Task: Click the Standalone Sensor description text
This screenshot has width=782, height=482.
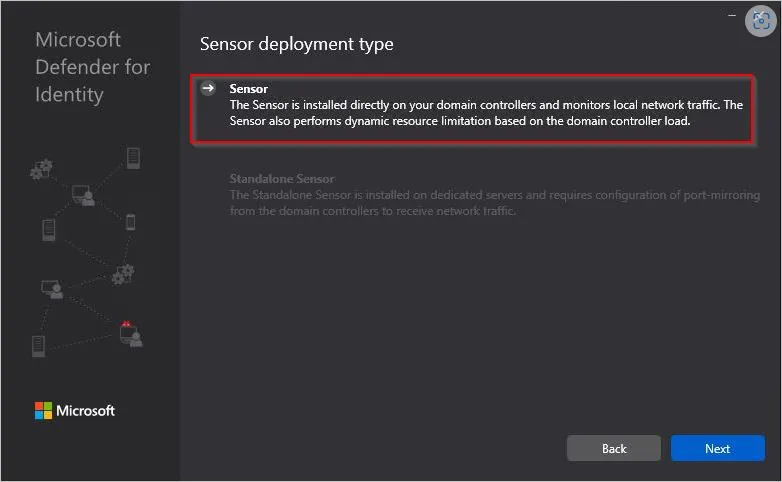Action: click(495, 203)
